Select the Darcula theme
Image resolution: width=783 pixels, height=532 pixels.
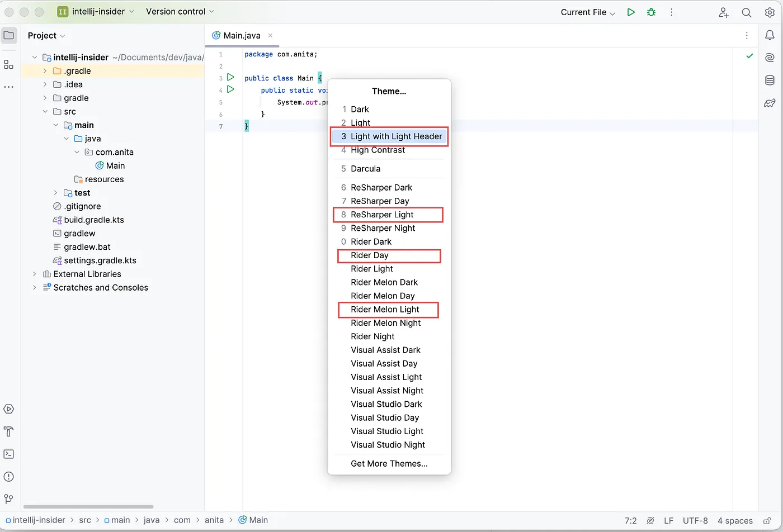[x=389, y=169]
